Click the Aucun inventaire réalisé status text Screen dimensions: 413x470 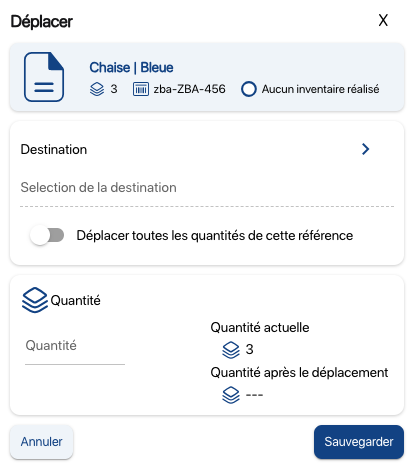pos(320,89)
